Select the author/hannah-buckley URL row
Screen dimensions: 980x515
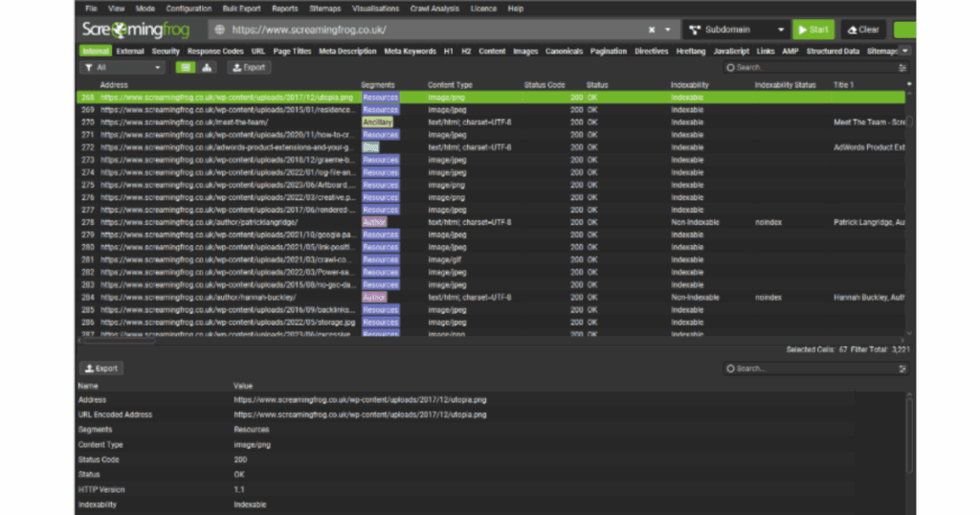tap(491, 298)
